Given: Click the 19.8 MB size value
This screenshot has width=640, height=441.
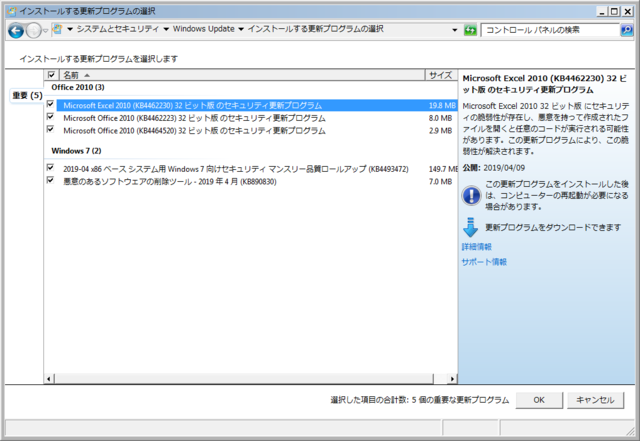Looking at the screenshot, I should tap(442, 105).
